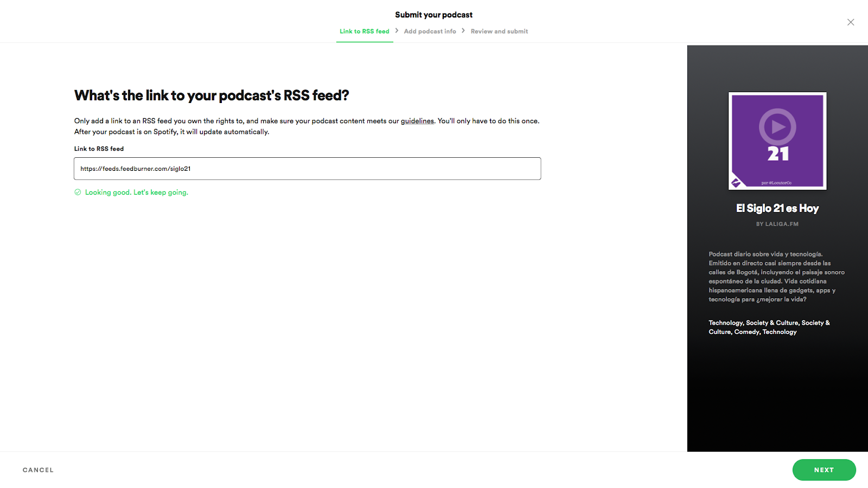Image resolution: width=868 pixels, height=488 pixels.
Task: Go to the Add podcast info step
Action: pyautogui.click(x=430, y=31)
